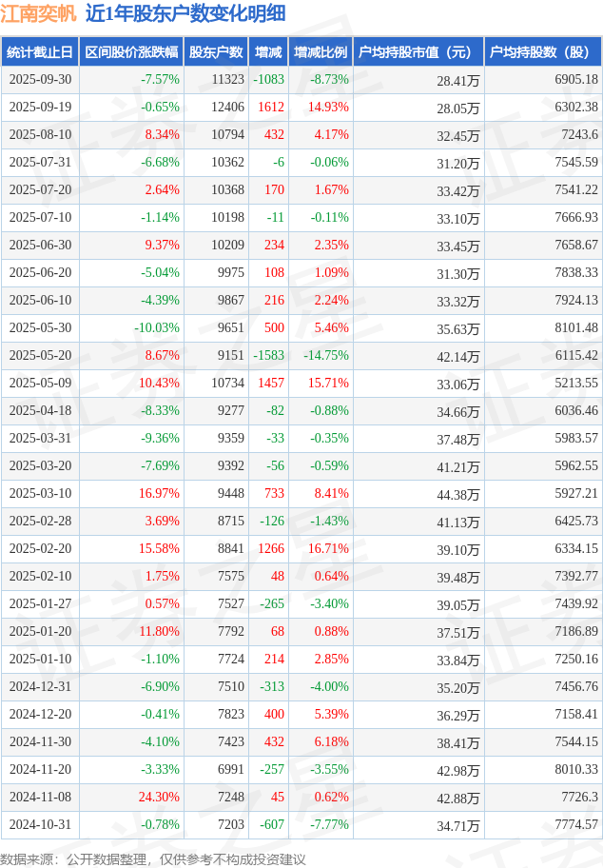The image size is (603, 868).
Task: Select the 增减比例 column header
Action: [321, 52]
